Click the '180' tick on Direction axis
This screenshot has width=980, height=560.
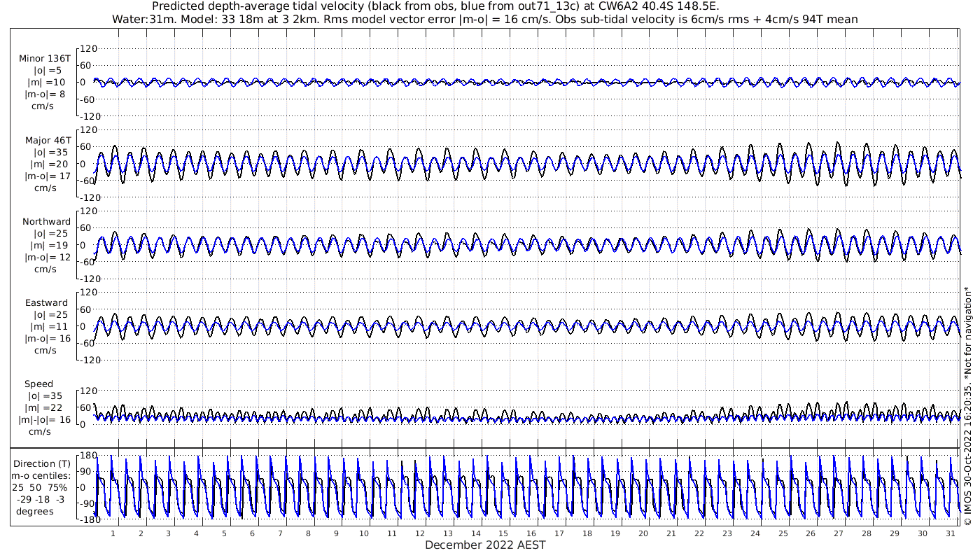pos(88,456)
